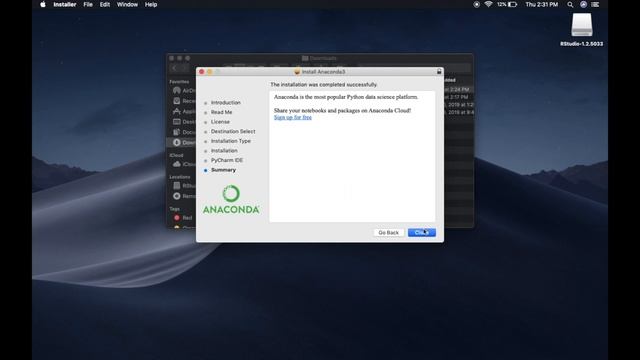Click the Siri icon in menu bar
This screenshot has height=360, width=640.
click(x=583, y=4)
